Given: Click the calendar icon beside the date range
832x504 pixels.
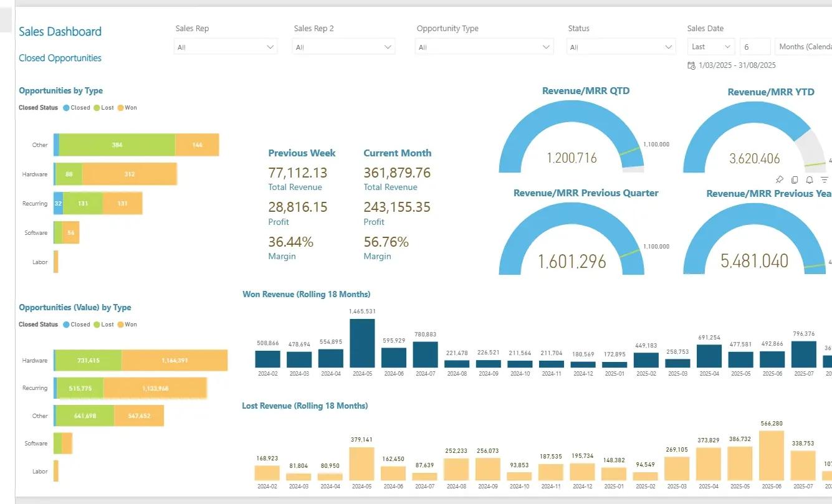Looking at the screenshot, I should click(691, 65).
